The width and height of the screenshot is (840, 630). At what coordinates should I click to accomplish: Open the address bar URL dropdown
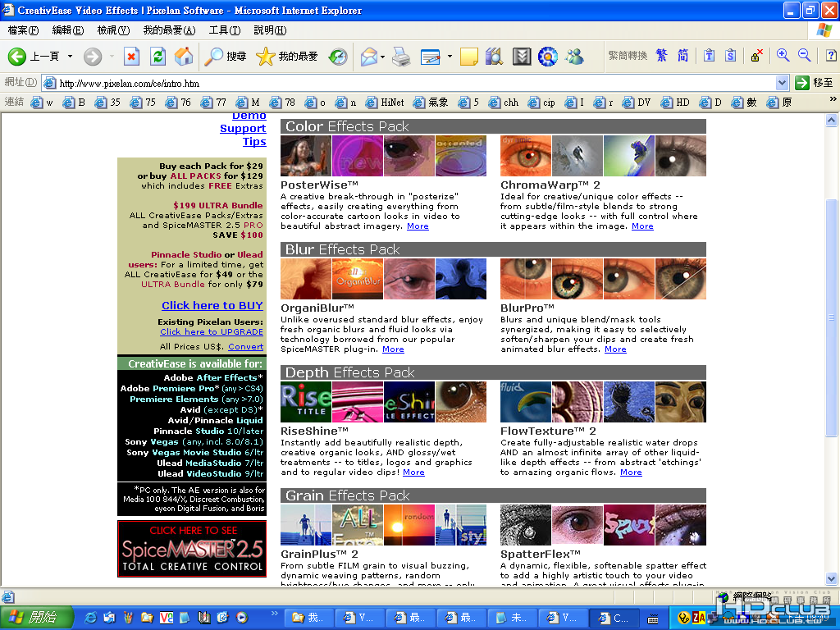click(782, 83)
